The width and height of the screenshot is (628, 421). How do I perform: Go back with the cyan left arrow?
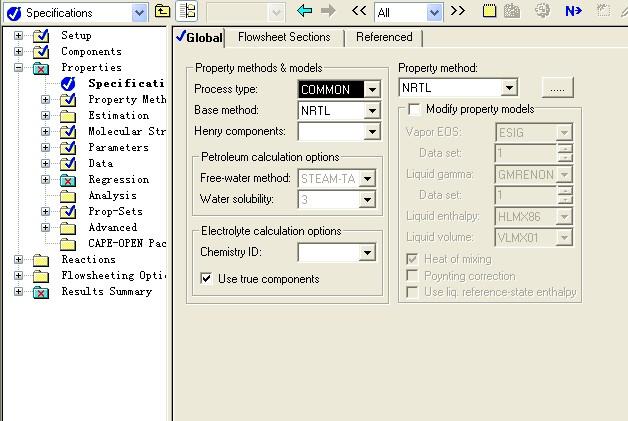pyautogui.click(x=304, y=10)
